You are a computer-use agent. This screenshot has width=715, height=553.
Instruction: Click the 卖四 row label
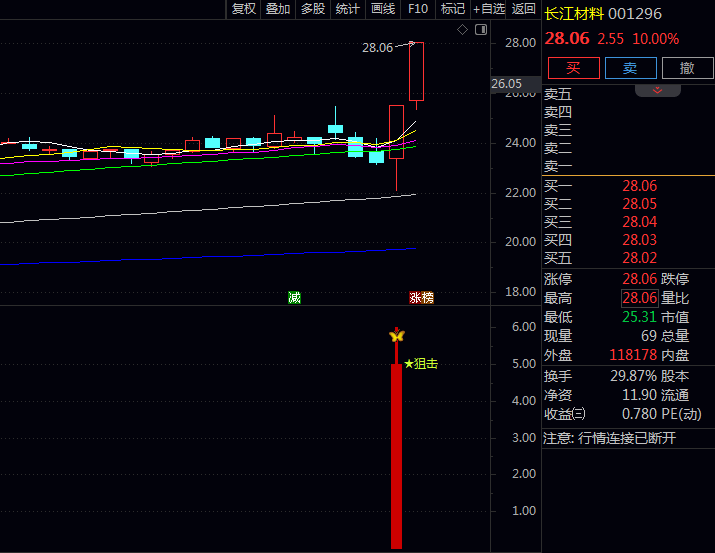pos(558,112)
